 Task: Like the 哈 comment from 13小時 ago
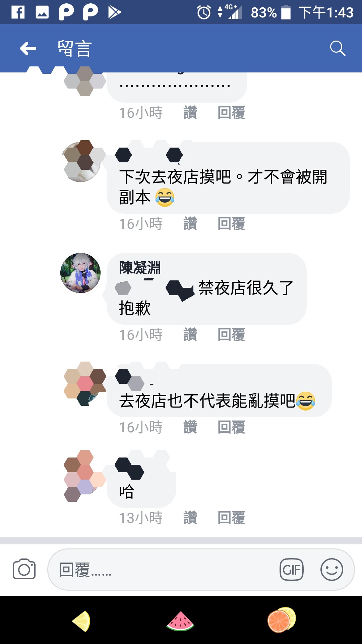(x=190, y=518)
